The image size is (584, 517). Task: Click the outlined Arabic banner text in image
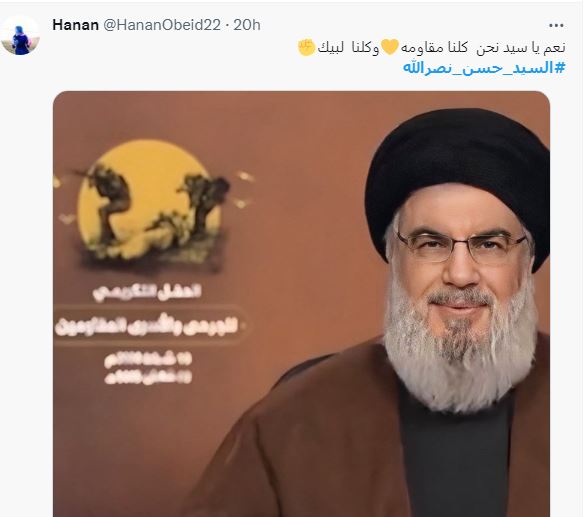[x=149, y=327]
